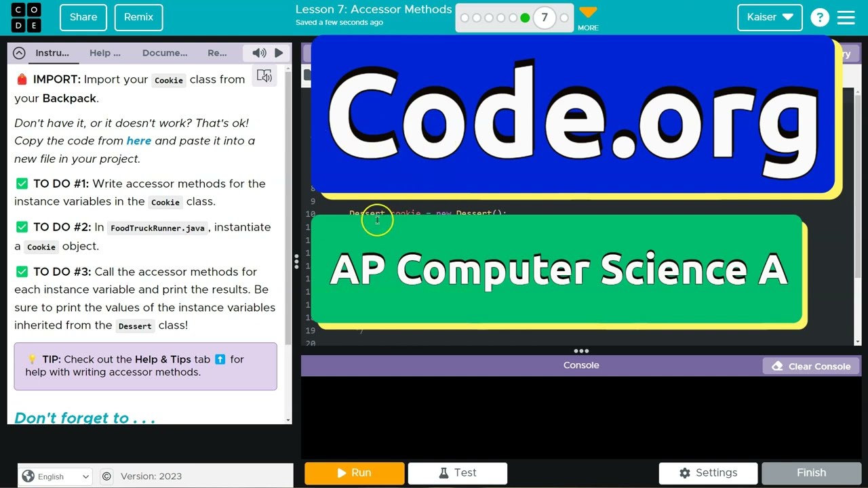Screen dimensions: 868x488
Task: Switch to the Documentation tab
Action: pyautogui.click(x=165, y=53)
